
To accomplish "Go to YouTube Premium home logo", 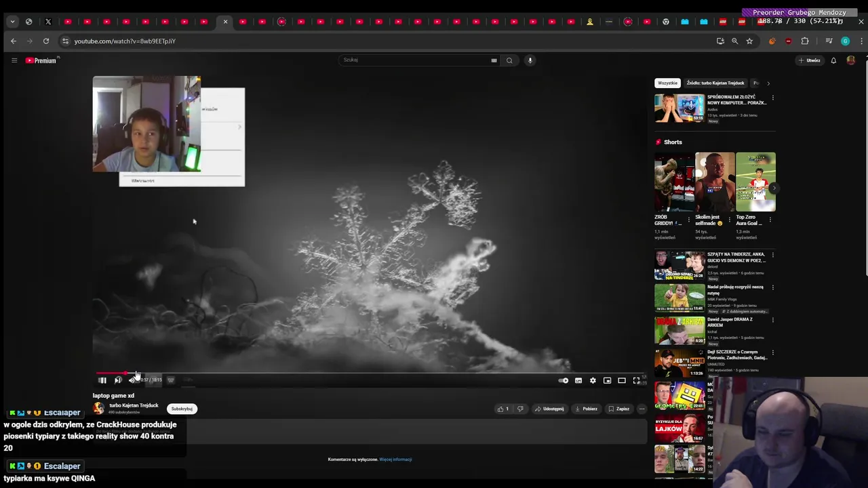I will click(41, 60).
